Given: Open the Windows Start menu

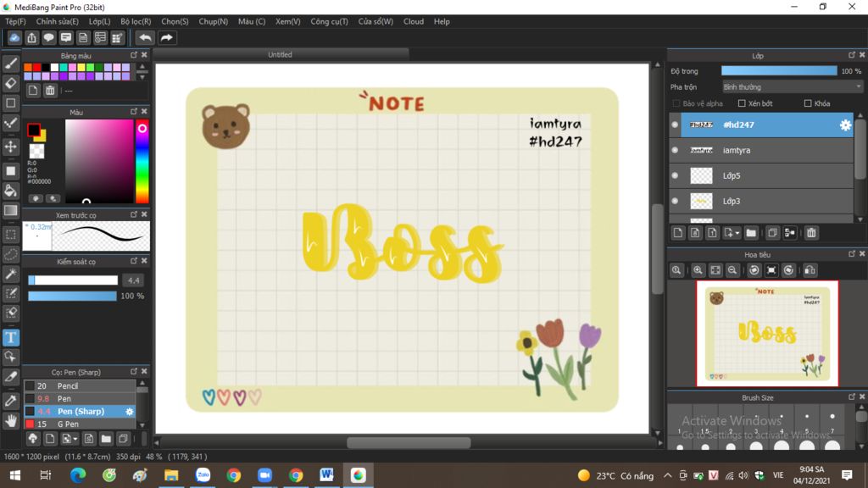Looking at the screenshot, I should (x=15, y=475).
